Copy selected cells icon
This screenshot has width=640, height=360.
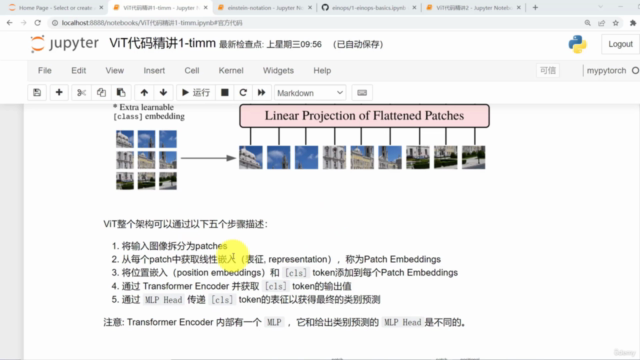click(x=101, y=93)
